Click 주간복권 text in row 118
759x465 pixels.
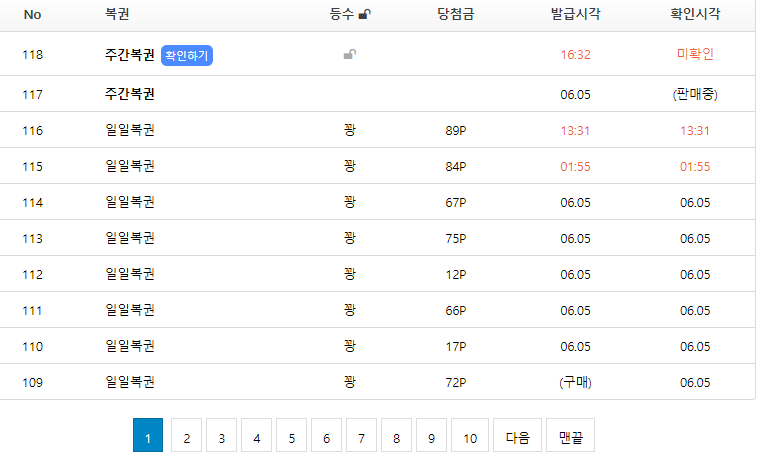pos(130,55)
